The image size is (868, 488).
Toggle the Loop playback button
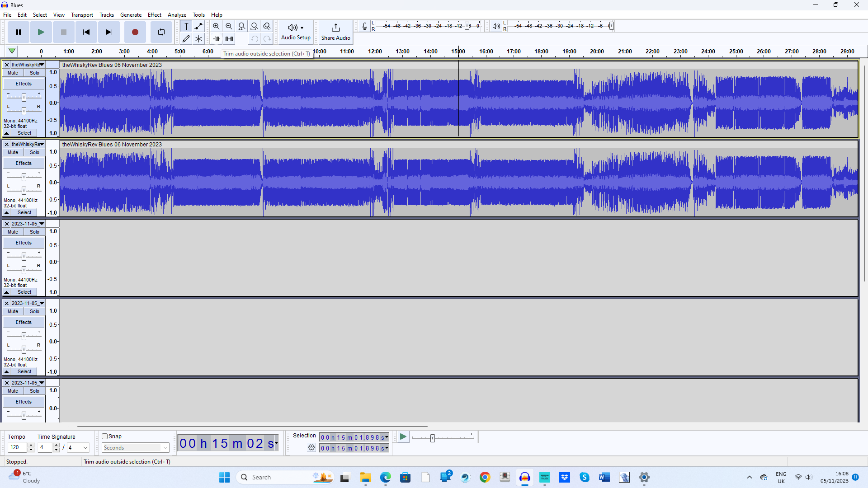tap(161, 32)
